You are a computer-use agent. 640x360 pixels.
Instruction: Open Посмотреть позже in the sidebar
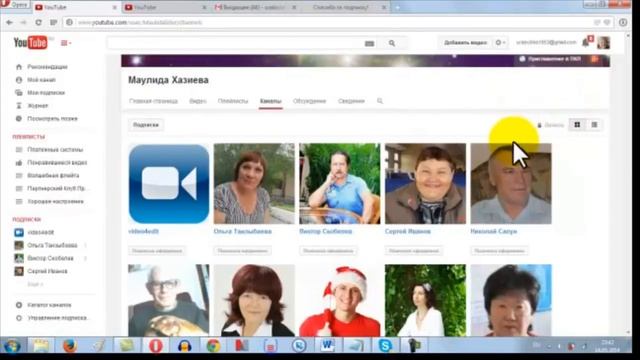point(52,119)
